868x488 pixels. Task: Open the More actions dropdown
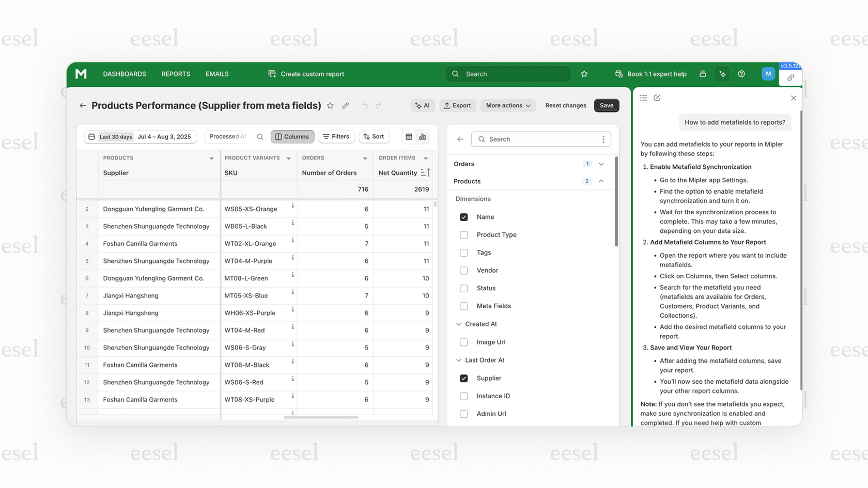(507, 105)
